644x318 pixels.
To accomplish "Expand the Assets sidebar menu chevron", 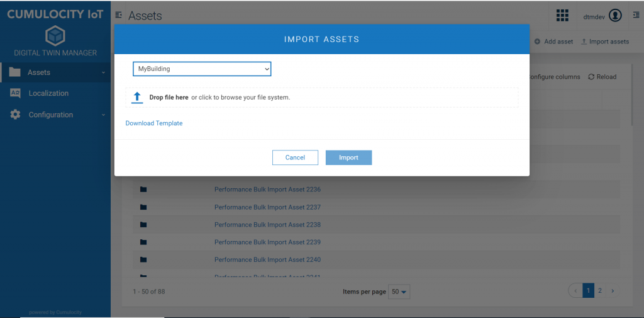I will [103, 73].
